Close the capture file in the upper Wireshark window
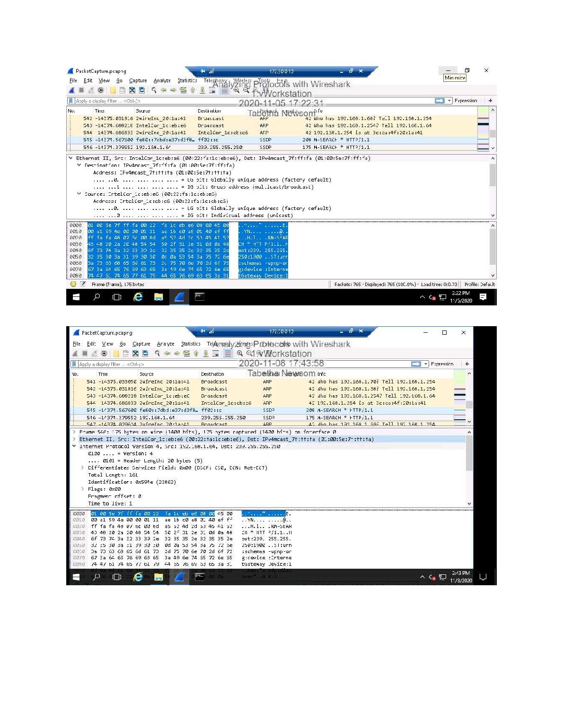This screenshot has width=563, height=728. (x=132, y=90)
